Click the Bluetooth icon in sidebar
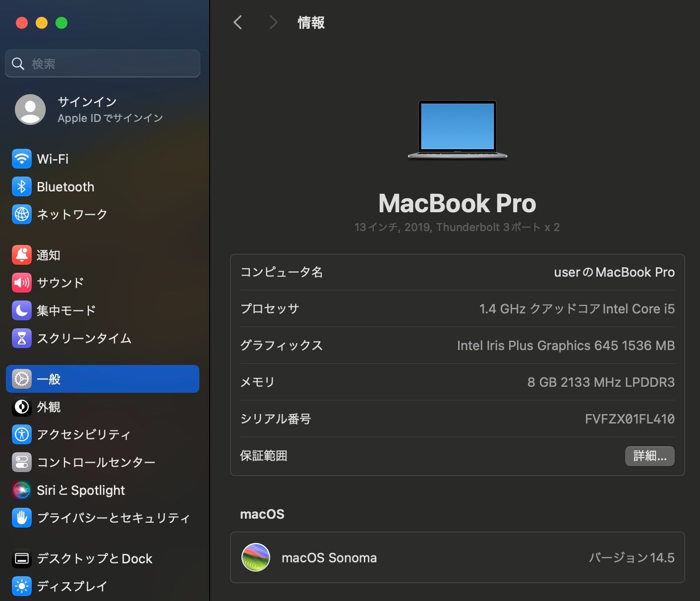 point(21,186)
